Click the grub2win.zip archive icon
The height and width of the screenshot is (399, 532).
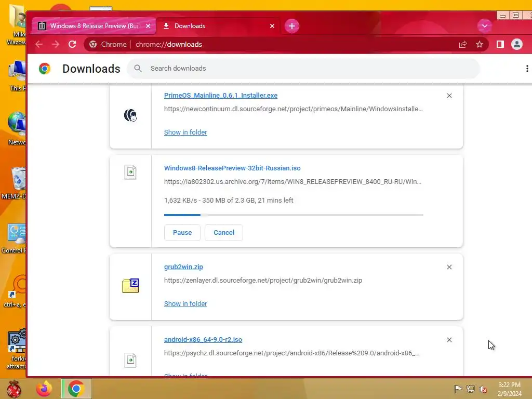[130, 286]
